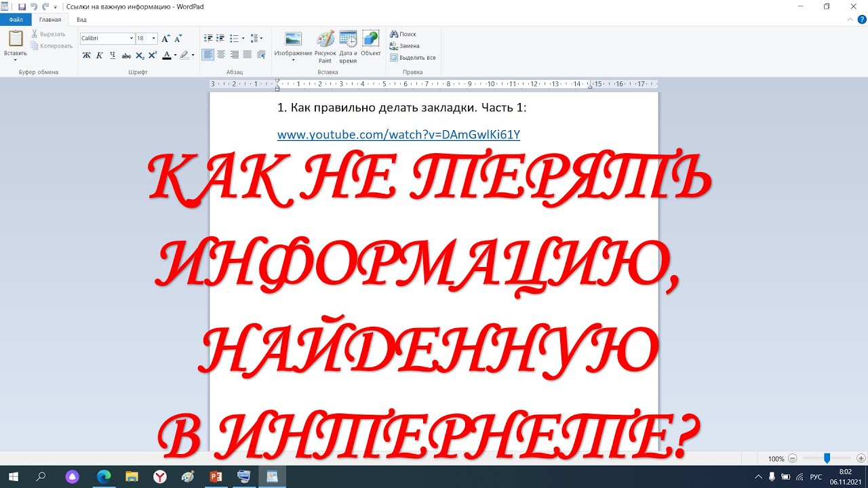Click the 100% zoom level text

pyautogui.click(x=776, y=459)
